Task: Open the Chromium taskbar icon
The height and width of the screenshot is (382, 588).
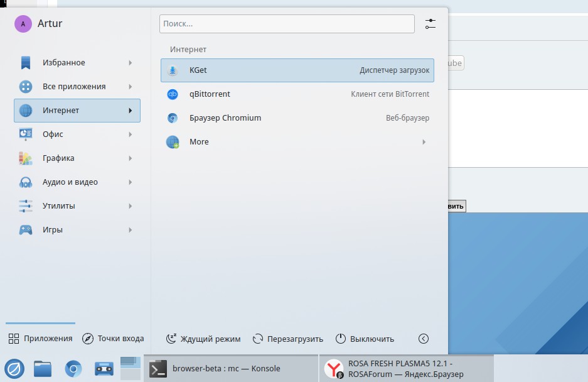Action: coord(73,369)
